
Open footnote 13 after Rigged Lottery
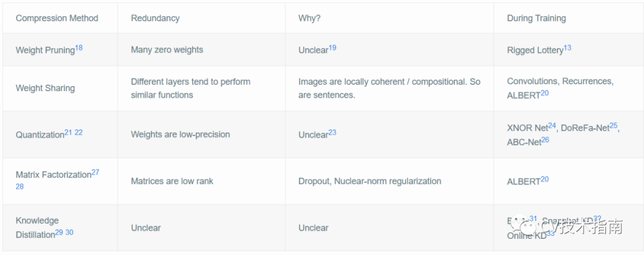(x=567, y=48)
